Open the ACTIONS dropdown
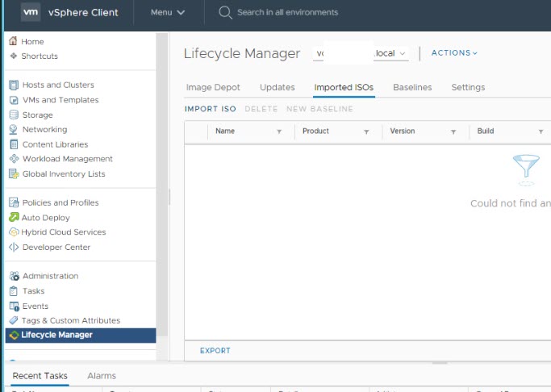 click(454, 53)
